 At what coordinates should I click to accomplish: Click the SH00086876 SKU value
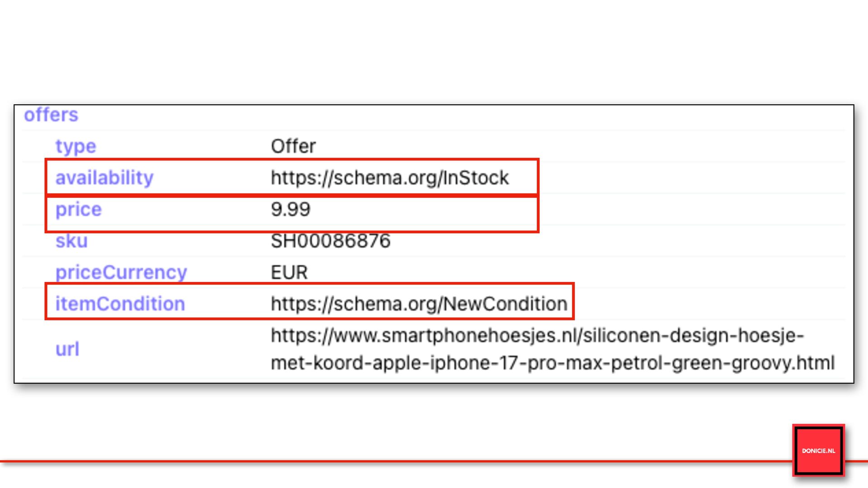[330, 241]
